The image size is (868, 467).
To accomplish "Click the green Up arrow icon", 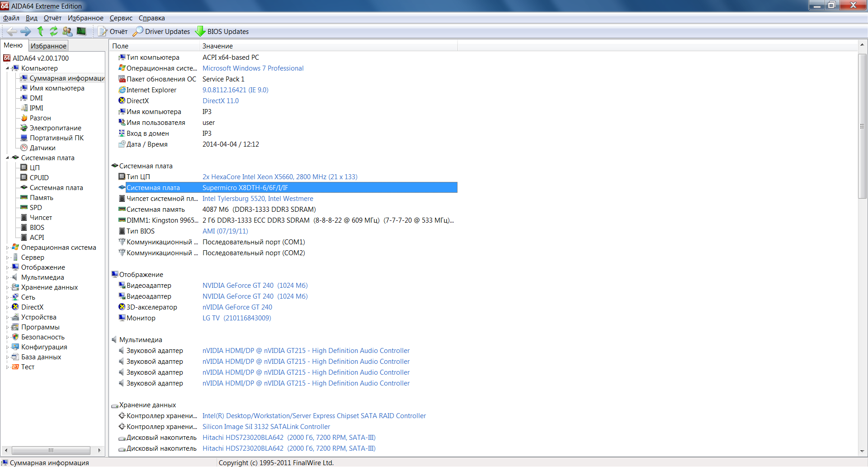I will 40,31.
